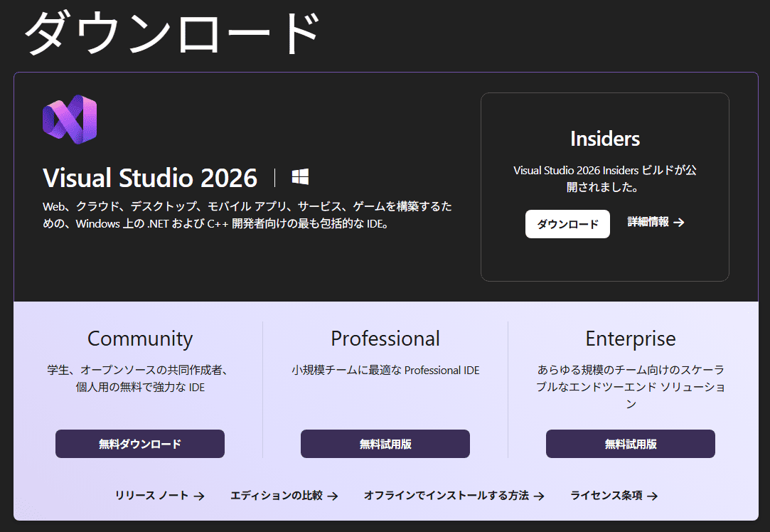
Task: Click 無料試用版 under Professional
Action: pyautogui.click(x=385, y=443)
